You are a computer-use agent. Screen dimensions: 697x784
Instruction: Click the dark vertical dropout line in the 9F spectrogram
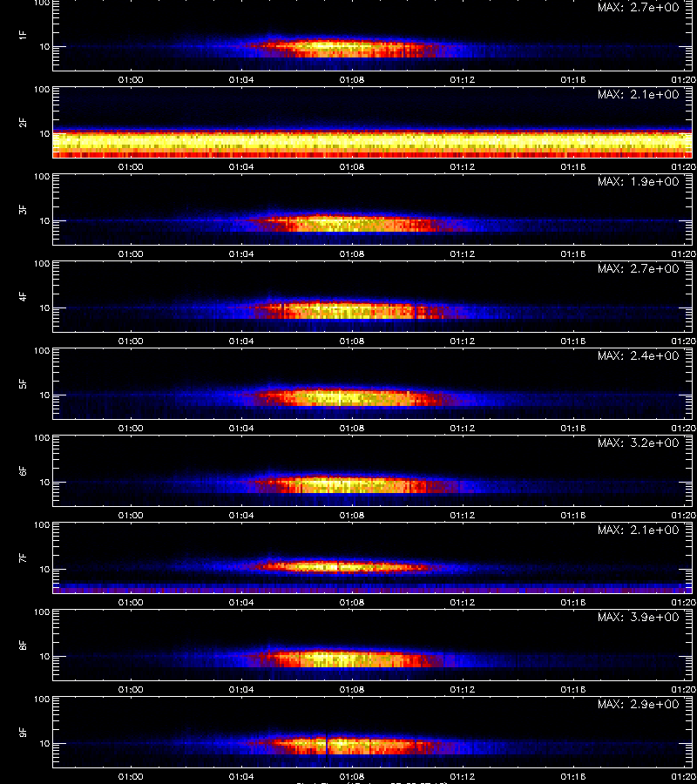pyautogui.click(x=327, y=744)
